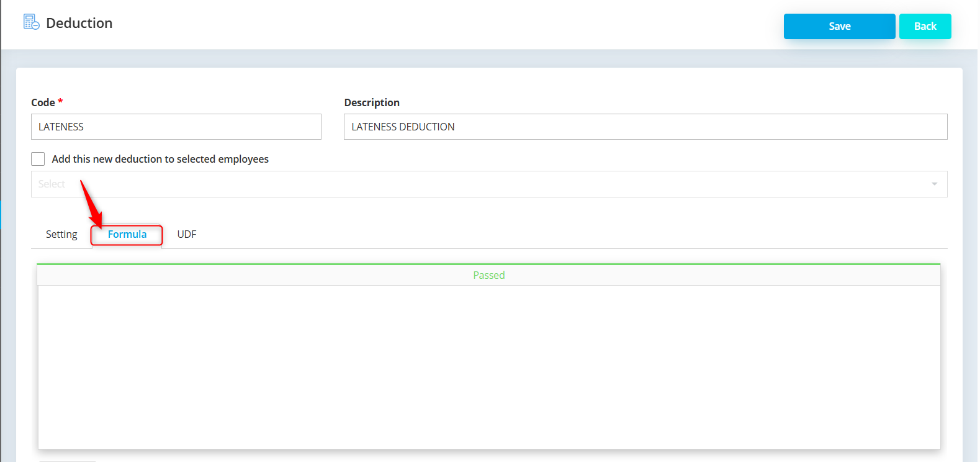
Task: Open the Formula tab
Action: (x=127, y=234)
